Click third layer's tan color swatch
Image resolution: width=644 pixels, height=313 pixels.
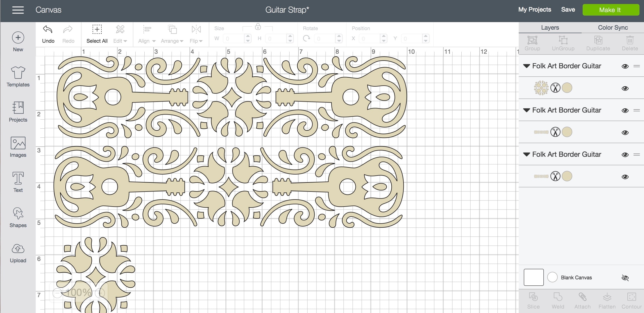point(567,176)
